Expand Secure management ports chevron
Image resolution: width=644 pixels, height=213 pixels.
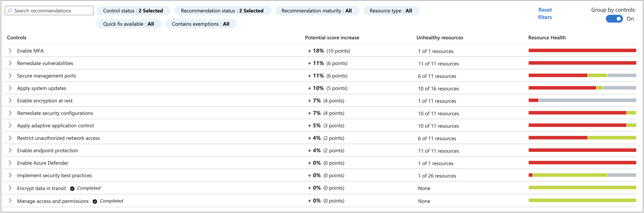pyautogui.click(x=10, y=76)
